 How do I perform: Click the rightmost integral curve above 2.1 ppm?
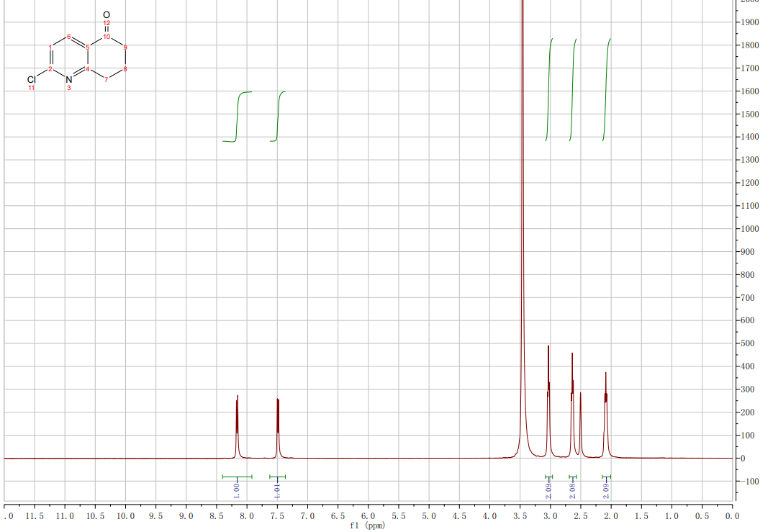pyautogui.click(x=607, y=86)
